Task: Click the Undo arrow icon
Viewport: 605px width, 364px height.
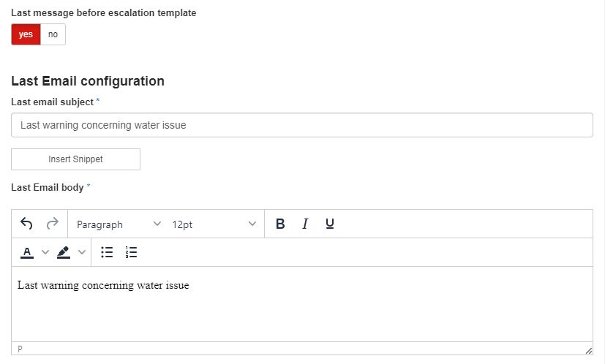Action: (27, 224)
